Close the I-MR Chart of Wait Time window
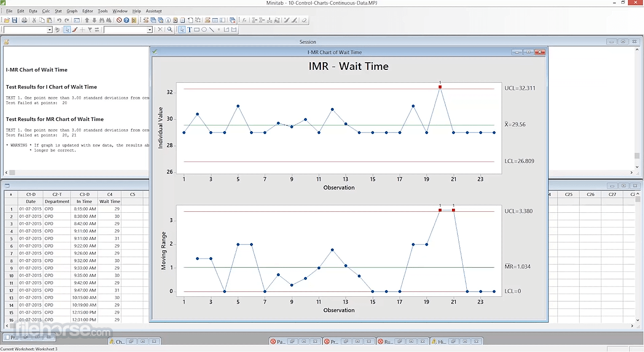The width and height of the screenshot is (644, 352). point(540,52)
